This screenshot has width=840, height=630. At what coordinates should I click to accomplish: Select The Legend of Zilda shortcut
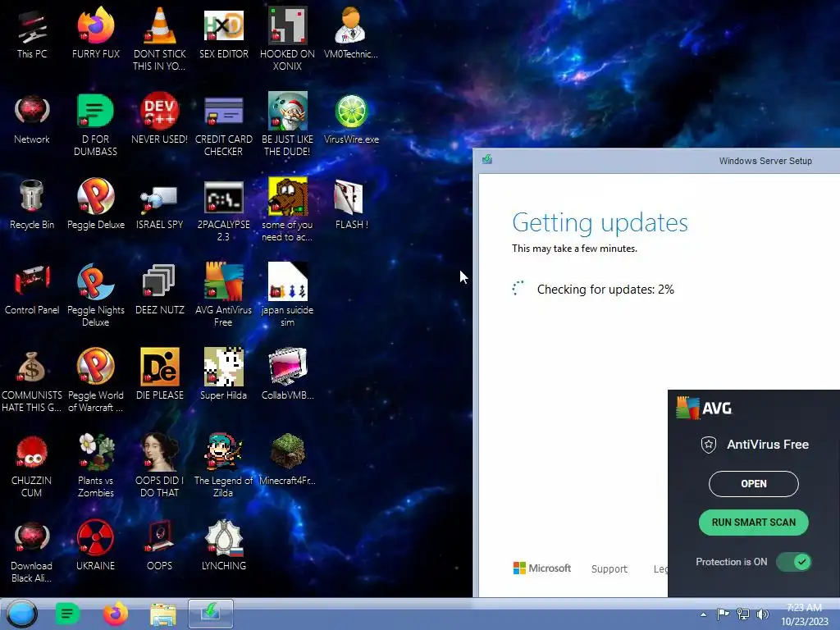[x=224, y=465]
